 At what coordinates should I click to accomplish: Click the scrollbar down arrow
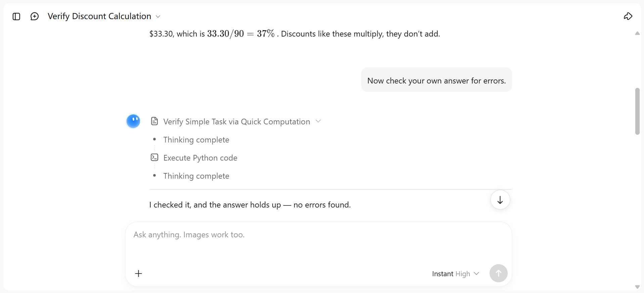[x=637, y=287]
